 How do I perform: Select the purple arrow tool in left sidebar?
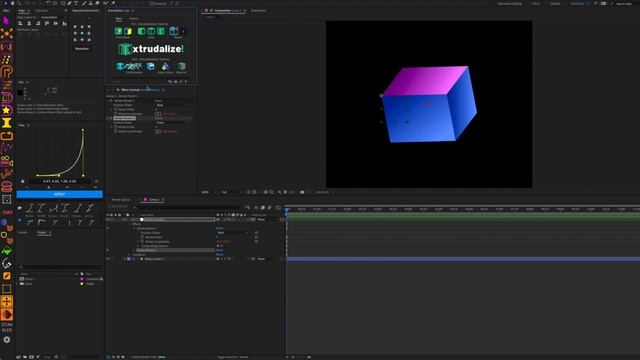[x=6, y=20]
